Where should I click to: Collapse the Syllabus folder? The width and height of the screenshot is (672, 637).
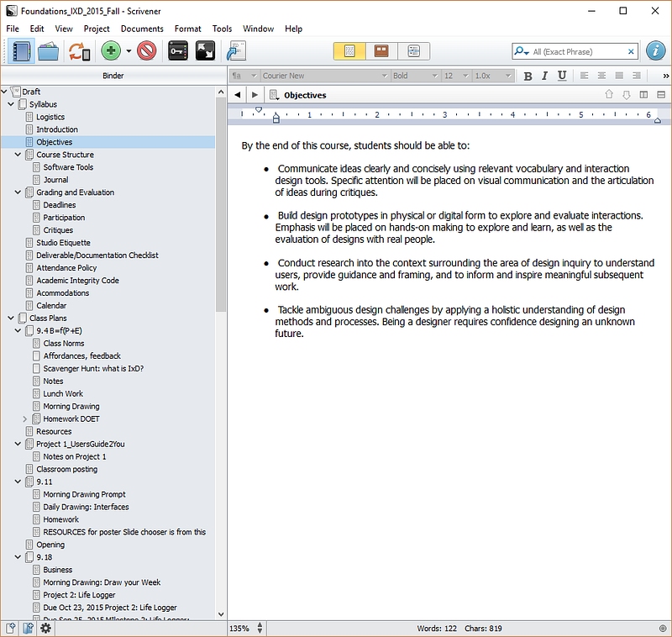(x=11, y=104)
